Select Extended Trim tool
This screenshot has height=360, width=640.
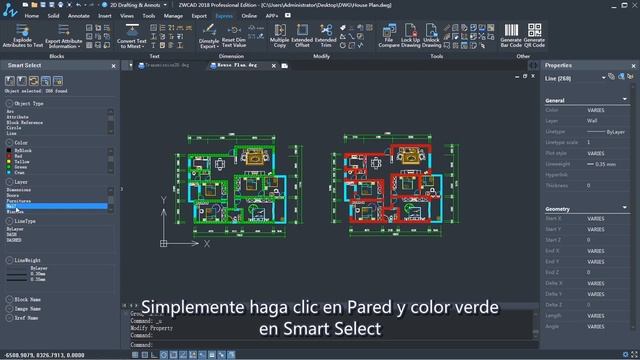[325, 36]
